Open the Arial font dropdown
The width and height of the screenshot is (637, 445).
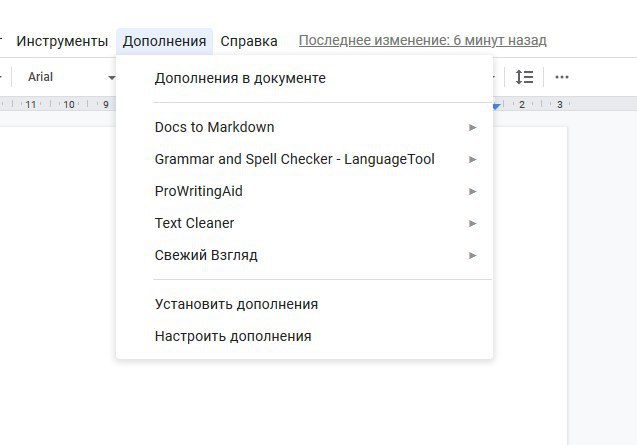(x=71, y=77)
